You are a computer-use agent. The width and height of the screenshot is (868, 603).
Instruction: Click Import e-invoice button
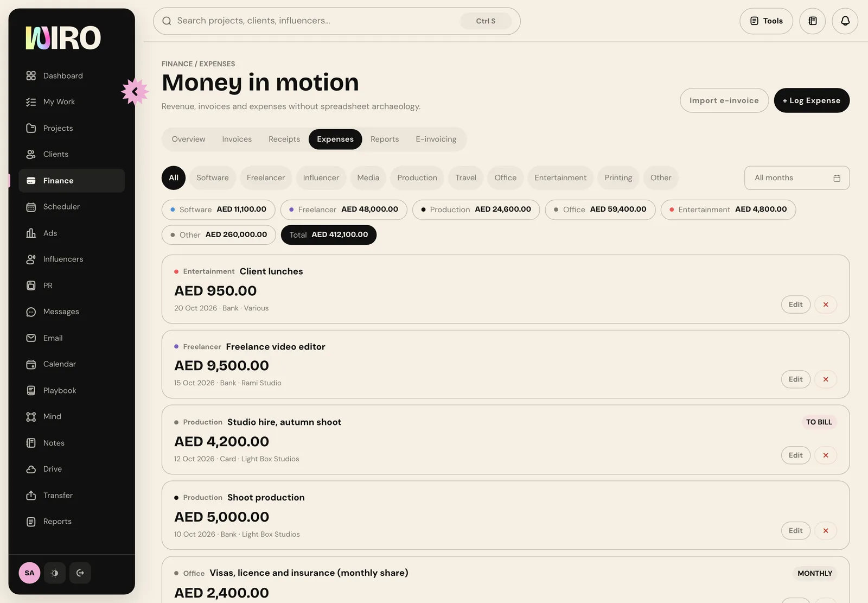[x=724, y=100]
